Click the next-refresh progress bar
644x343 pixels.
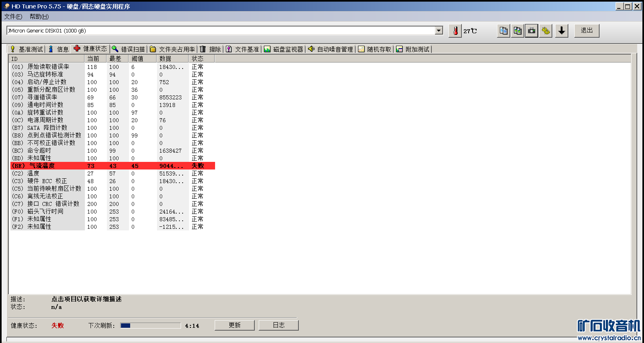click(151, 326)
